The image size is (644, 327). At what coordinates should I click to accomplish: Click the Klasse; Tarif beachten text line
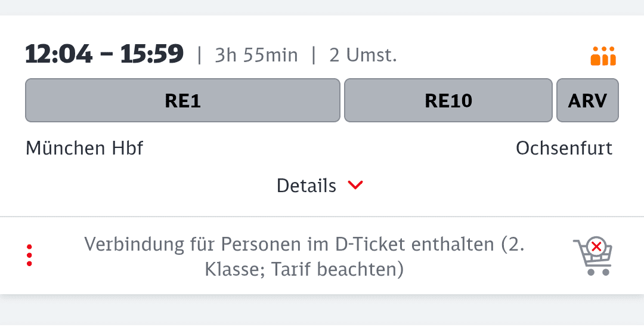coord(304,269)
